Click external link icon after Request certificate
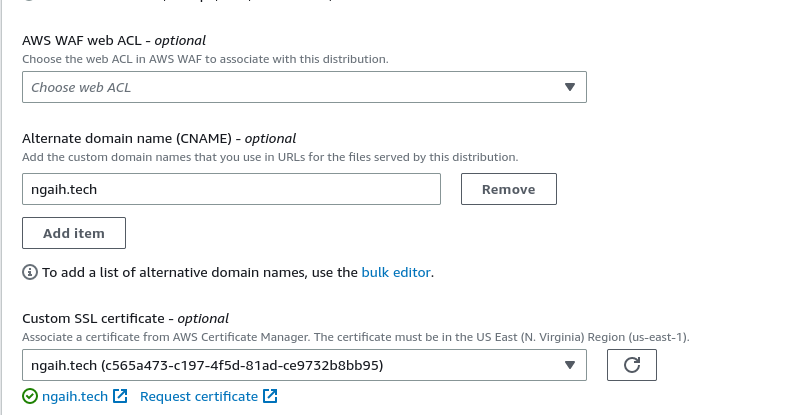The height and width of the screenshot is (415, 802). (x=270, y=396)
